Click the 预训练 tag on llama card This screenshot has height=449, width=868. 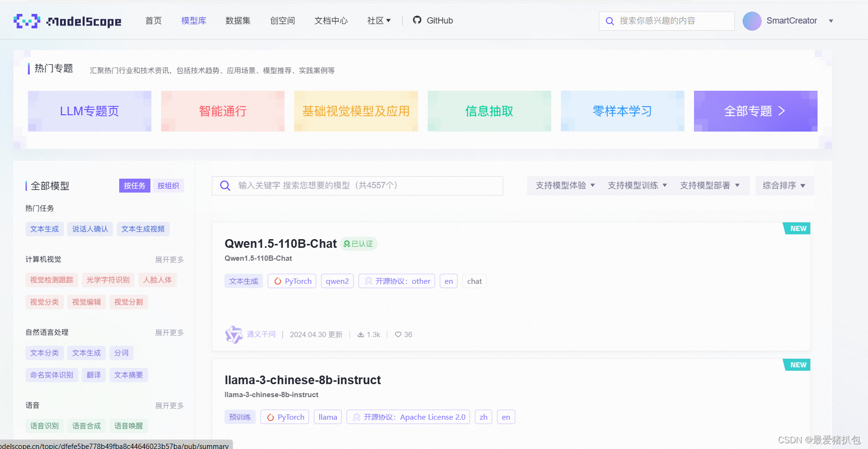click(240, 417)
